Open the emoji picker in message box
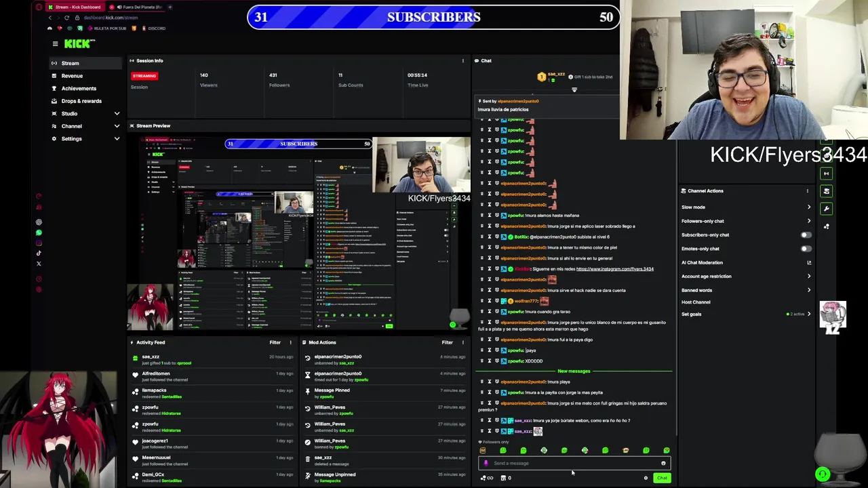Screen dimensions: 868x488 point(663,464)
